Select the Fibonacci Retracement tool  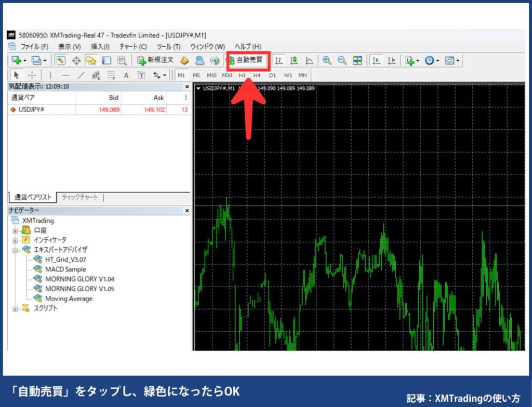point(111,75)
